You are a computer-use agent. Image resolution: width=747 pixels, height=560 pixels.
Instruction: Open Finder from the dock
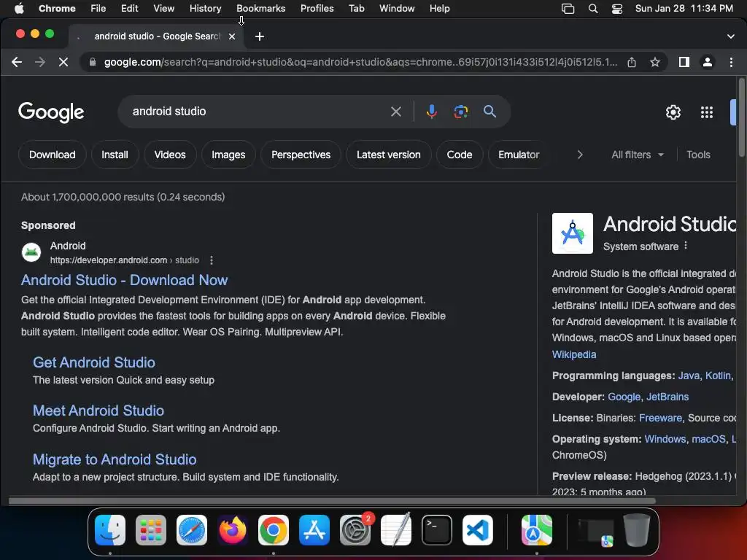(110, 530)
